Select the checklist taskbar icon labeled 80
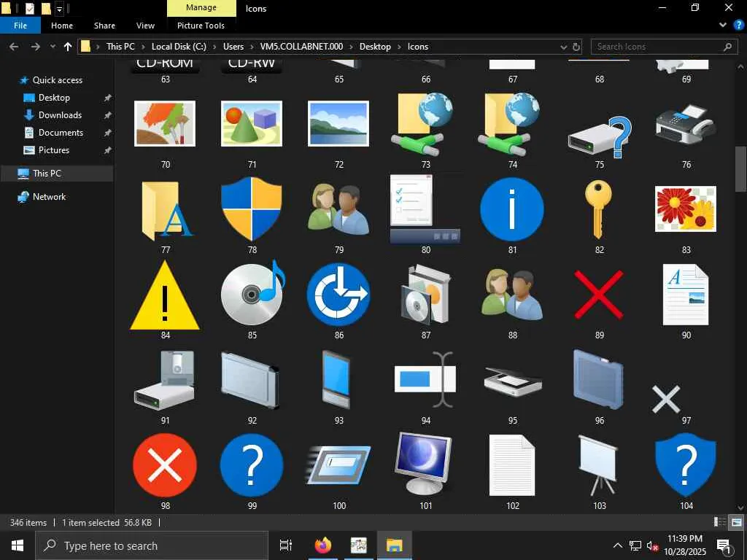Viewport: 747px width, 560px height. point(425,209)
